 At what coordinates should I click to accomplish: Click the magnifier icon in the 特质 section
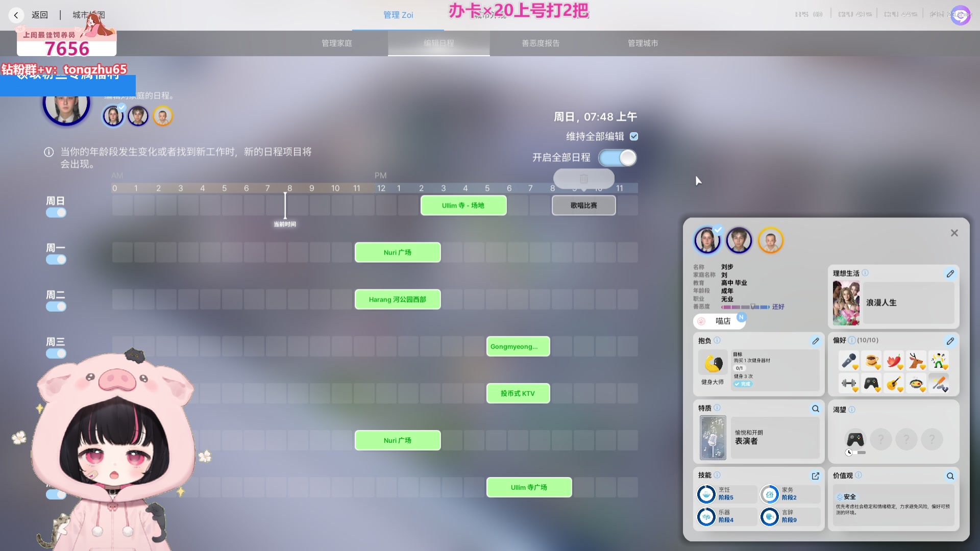pos(816,409)
